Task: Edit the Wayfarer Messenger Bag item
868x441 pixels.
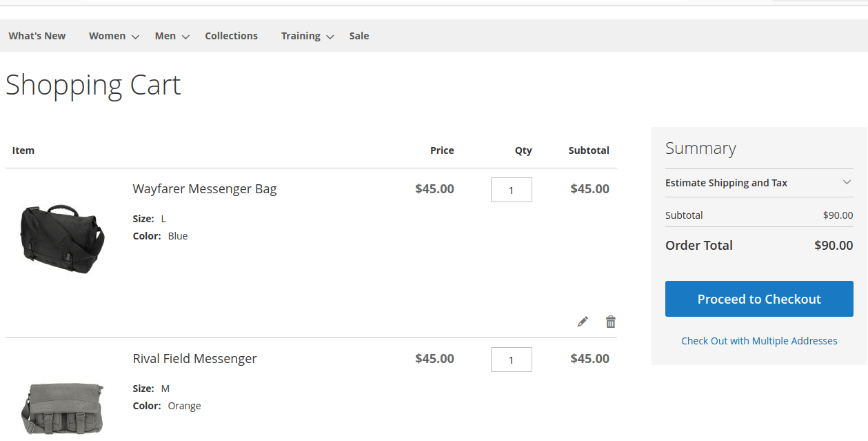Action: point(583,321)
